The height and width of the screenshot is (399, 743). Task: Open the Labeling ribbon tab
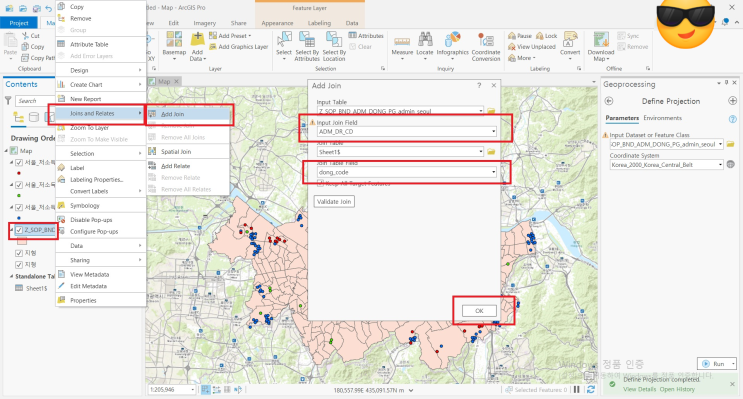(x=319, y=23)
